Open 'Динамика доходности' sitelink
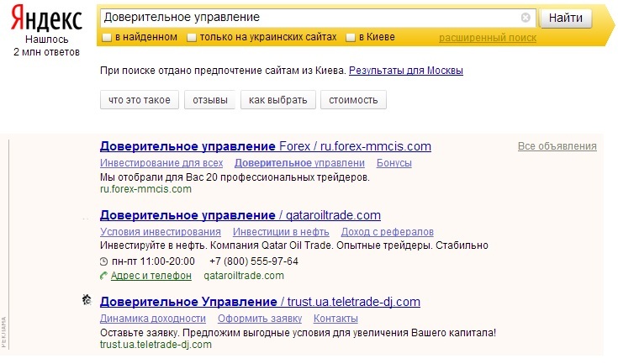 coord(153,319)
